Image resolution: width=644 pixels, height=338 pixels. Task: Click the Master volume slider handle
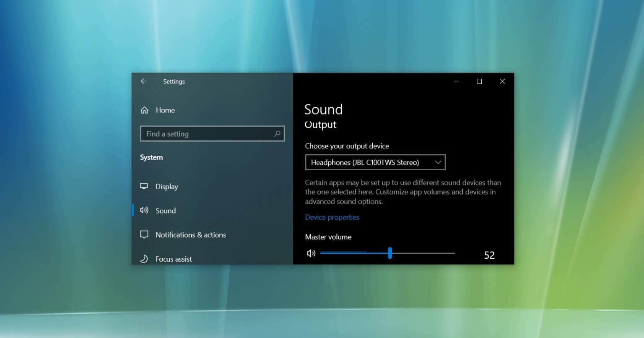[390, 253]
